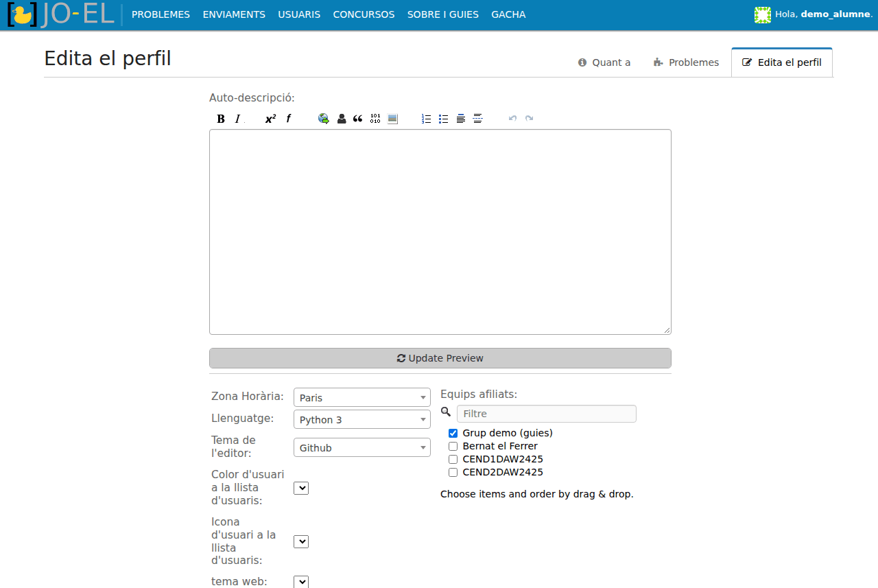Redo the edit in the editor

pyautogui.click(x=530, y=119)
